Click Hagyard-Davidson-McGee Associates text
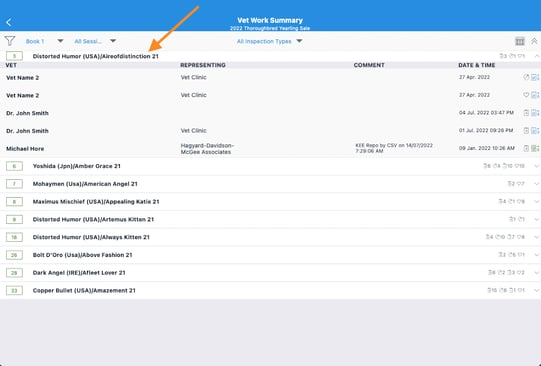The width and height of the screenshot is (541, 366). click(x=207, y=149)
